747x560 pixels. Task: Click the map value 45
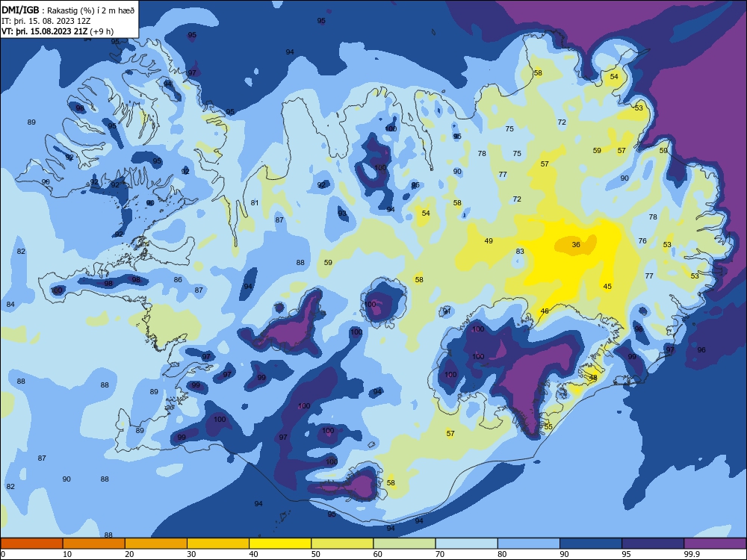click(607, 287)
